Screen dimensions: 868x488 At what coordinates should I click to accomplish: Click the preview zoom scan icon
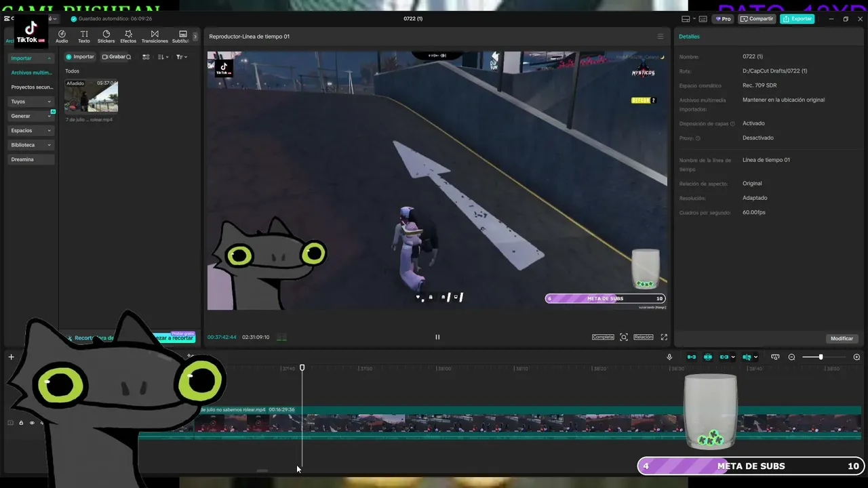coord(624,337)
